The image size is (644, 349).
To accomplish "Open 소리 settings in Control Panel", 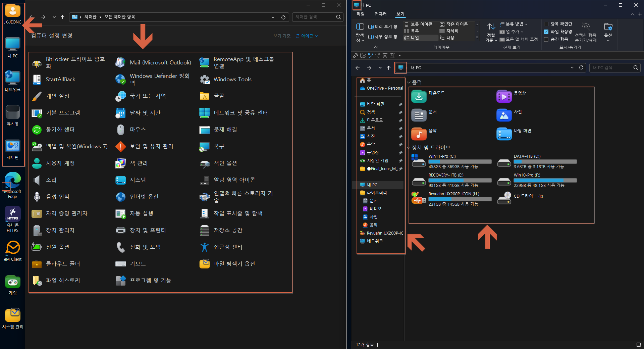I will (x=44, y=180).
